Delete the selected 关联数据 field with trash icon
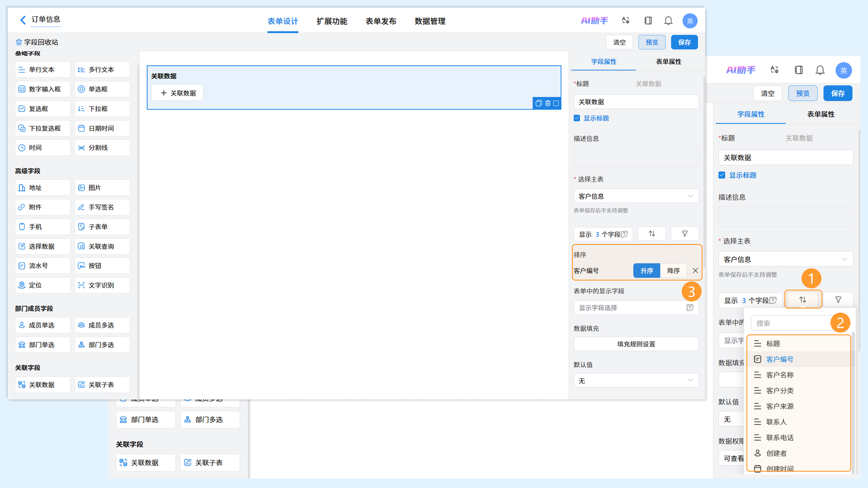 [x=547, y=103]
